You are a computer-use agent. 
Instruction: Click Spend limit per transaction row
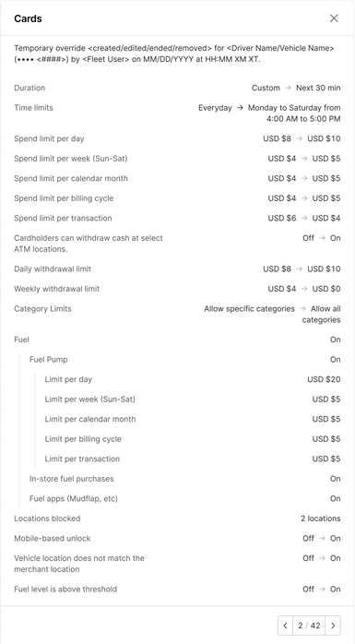(177, 218)
